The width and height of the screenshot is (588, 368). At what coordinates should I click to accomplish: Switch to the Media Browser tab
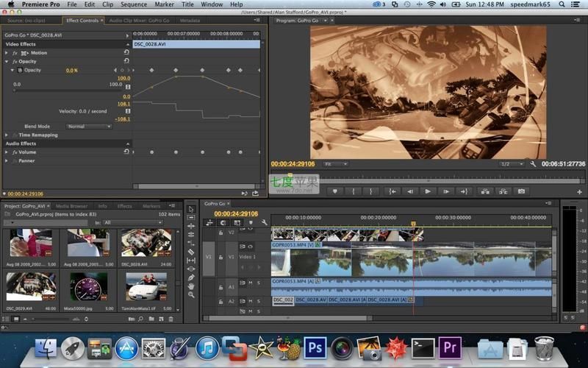coord(71,206)
